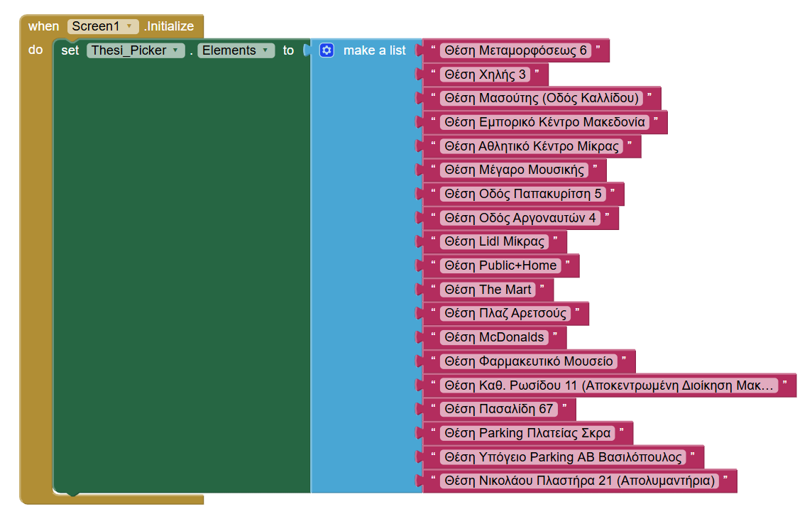Open the Thesi_Picker component dropdown
This screenshot has height=509, width=812.
136,50
